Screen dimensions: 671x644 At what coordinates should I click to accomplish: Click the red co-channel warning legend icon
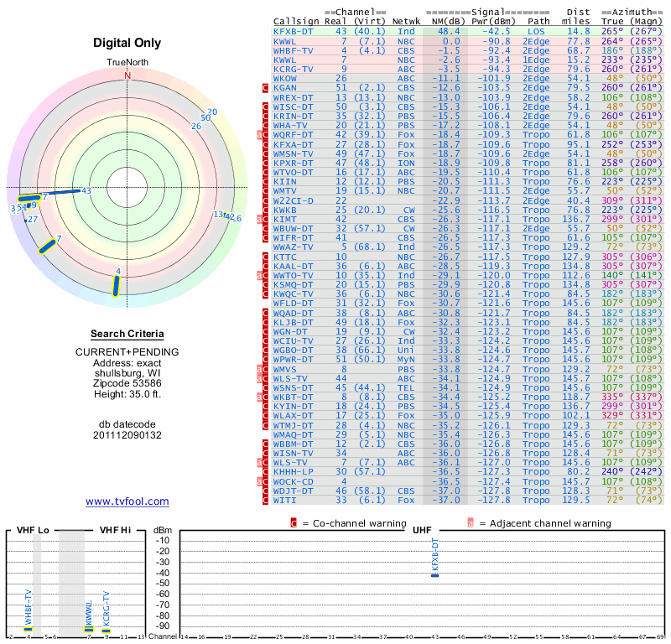click(x=294, y=522)
